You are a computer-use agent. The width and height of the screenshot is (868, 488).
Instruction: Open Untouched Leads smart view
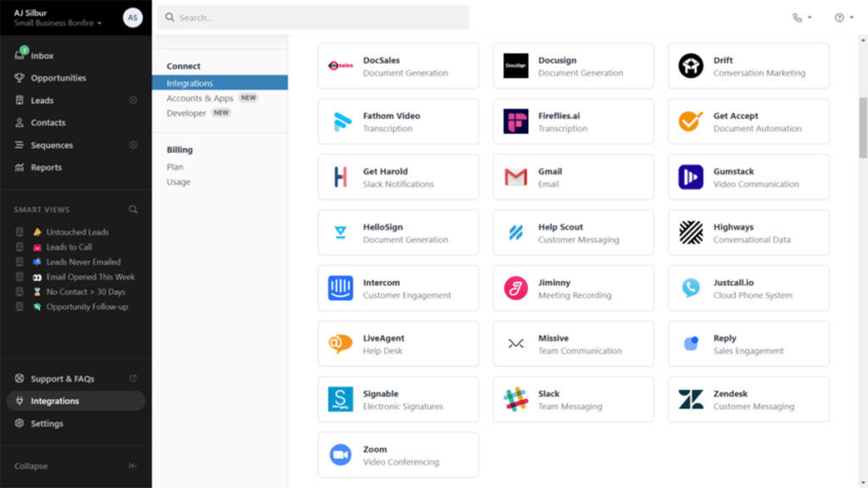77,232
